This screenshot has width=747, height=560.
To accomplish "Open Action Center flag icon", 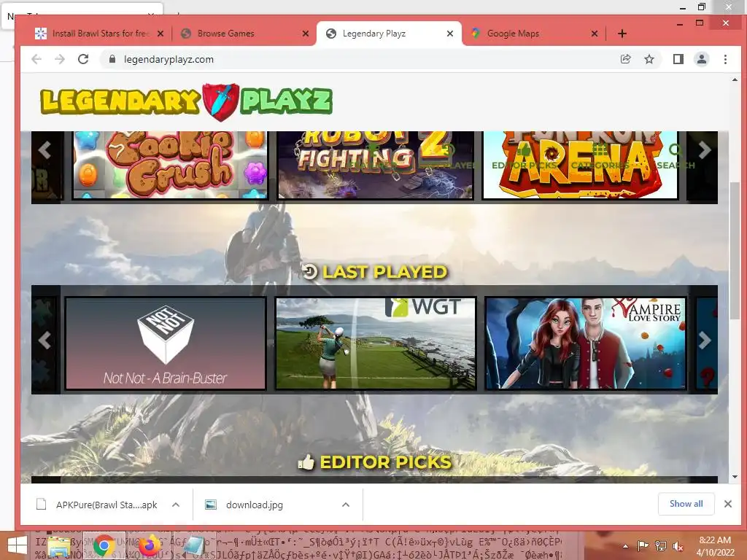I will click(643, 546).
